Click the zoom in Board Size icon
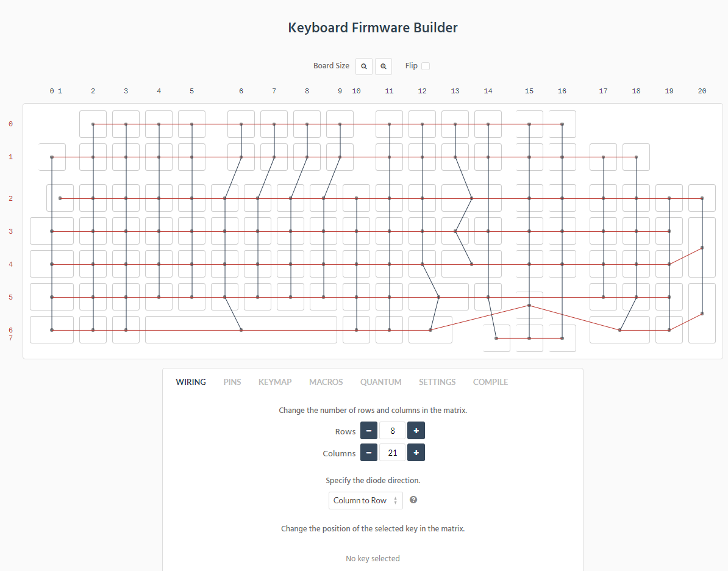 383,66
